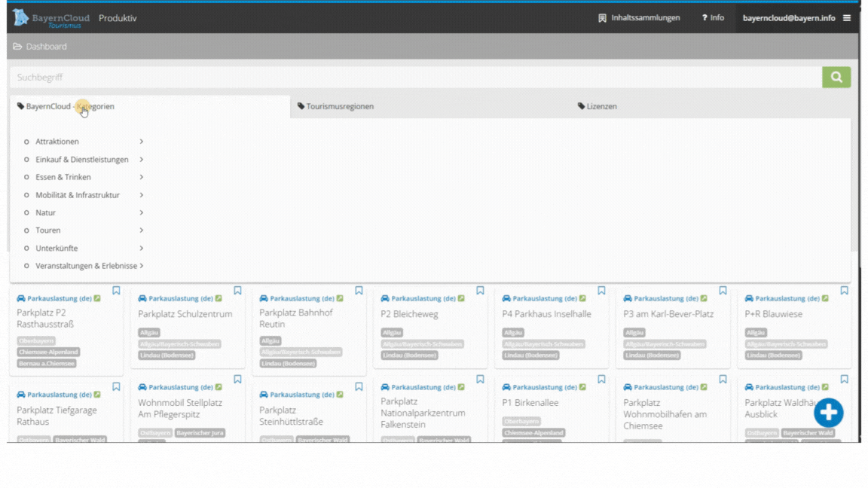Bookmark the Wohnmobil Stellplatz Am Pflegerspitz card
Image resolution: width=868 pixels, height=488 pixels.
click(x=237, y=380)
